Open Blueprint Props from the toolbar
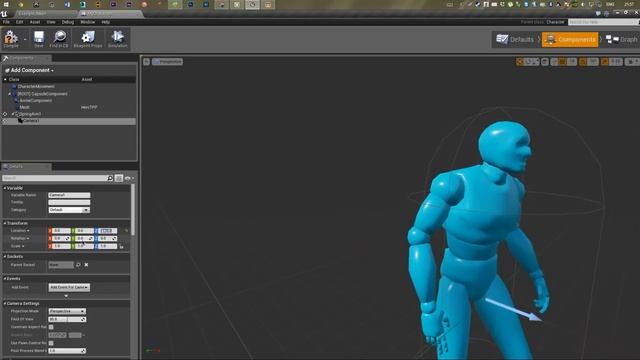This screenshot has height=360, width=640. click(88, 39)
